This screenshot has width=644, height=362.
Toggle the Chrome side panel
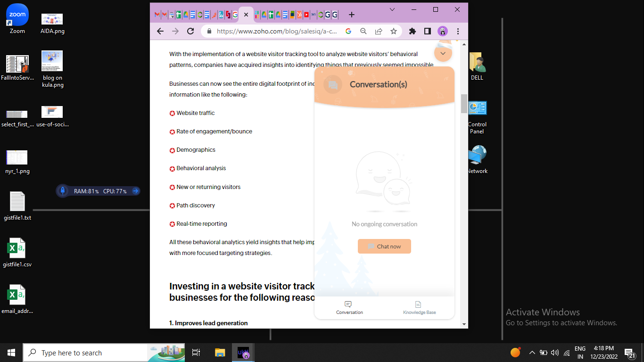pos(428,31)
